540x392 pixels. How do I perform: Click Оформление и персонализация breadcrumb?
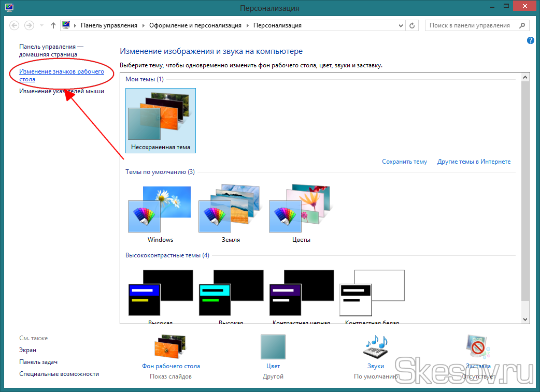click(195, 25)
